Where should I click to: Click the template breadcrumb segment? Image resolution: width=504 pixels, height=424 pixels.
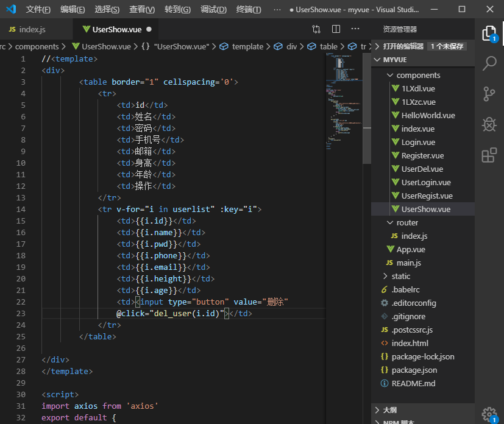(247, 47)
